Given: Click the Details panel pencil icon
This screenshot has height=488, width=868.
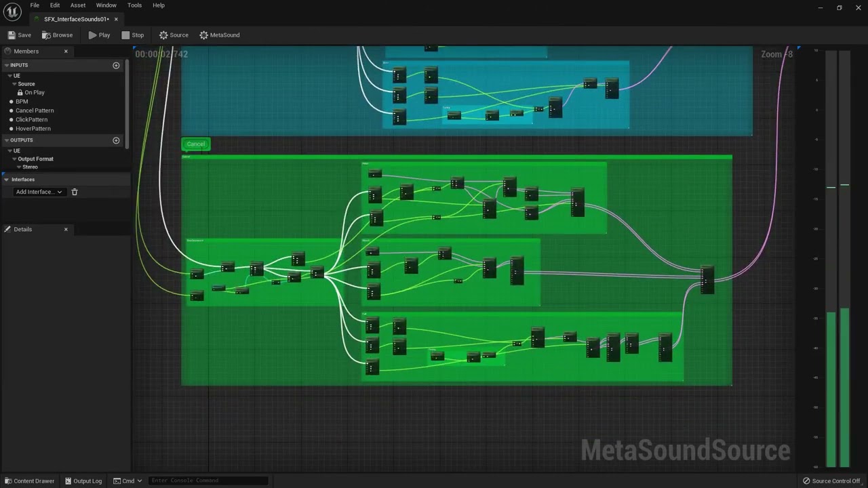Looking at the screenshot, I should pos(8,229).
